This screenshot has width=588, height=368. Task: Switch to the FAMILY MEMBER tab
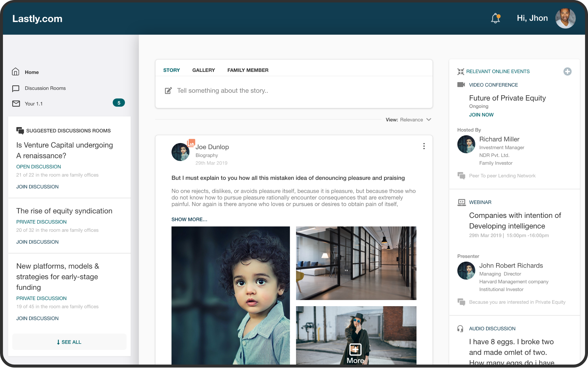[x=248, y=70]
